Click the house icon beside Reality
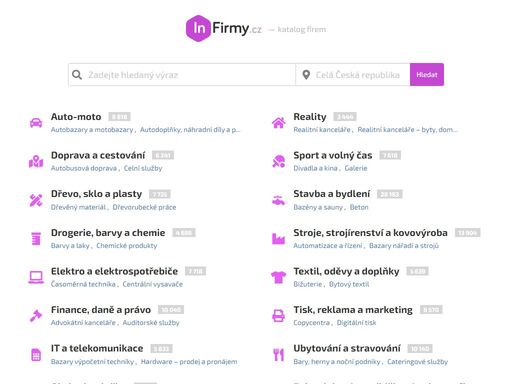 tap(279, 123)
